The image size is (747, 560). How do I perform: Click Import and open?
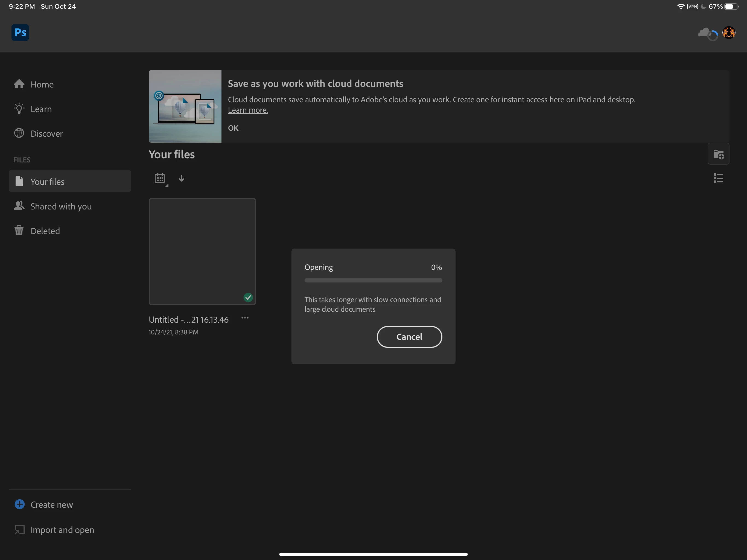62,530
